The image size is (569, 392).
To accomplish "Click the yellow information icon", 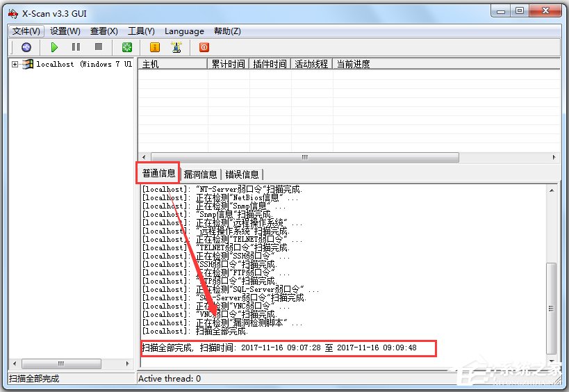I will tap(155, 47).
